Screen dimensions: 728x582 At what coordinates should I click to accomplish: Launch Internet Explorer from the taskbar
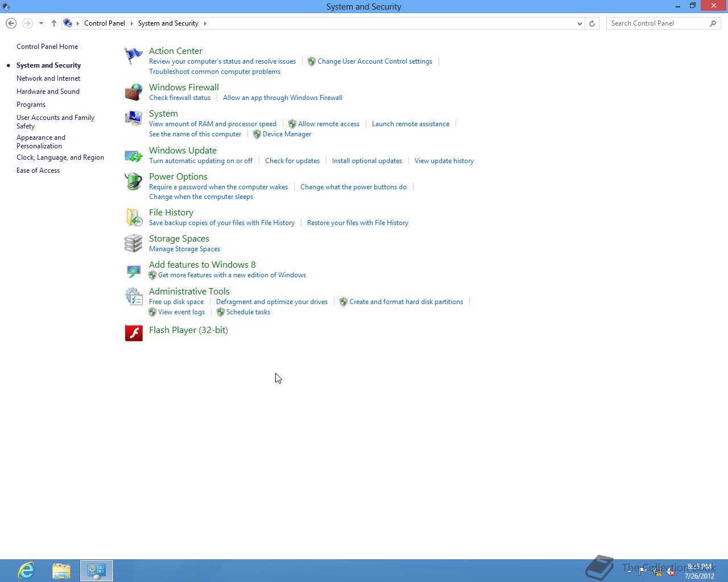pyautogui.click(x=26, y=570)
